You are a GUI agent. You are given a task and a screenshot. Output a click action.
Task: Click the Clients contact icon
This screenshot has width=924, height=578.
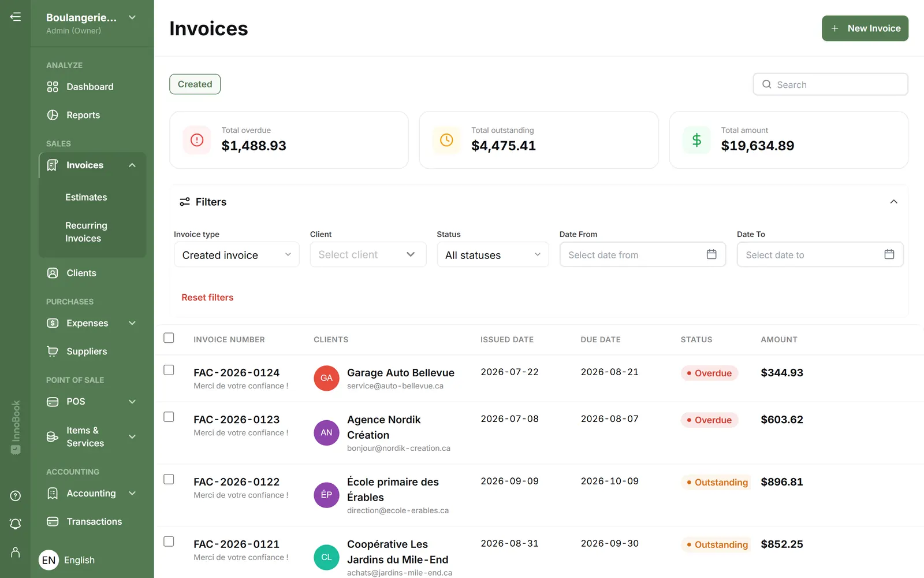click(x=53, y=273)
